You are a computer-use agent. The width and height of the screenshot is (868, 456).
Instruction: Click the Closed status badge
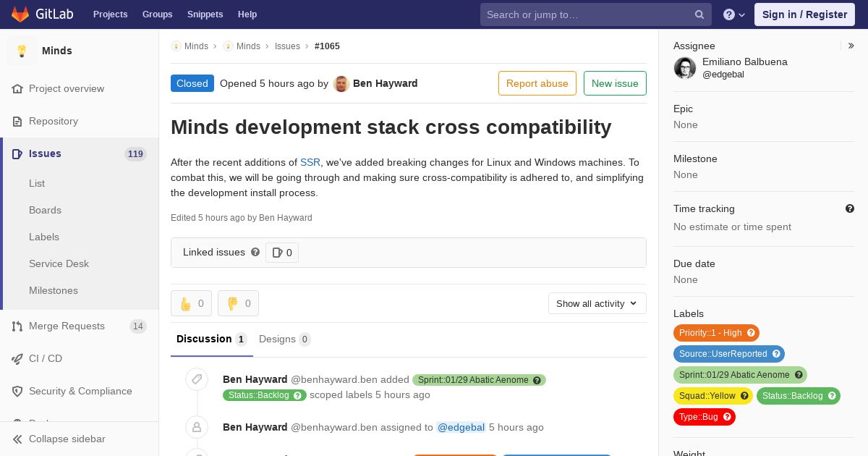192,83
